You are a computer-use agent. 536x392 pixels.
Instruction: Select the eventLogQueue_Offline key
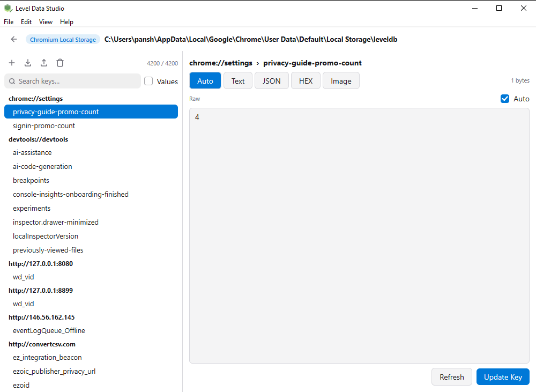point(91,331)
